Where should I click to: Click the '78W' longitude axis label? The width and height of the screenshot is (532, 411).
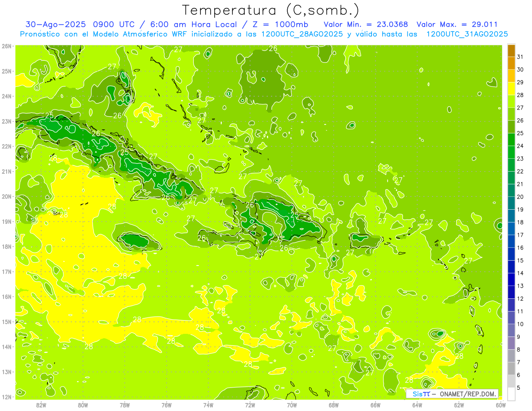click(x=125, y=405)
